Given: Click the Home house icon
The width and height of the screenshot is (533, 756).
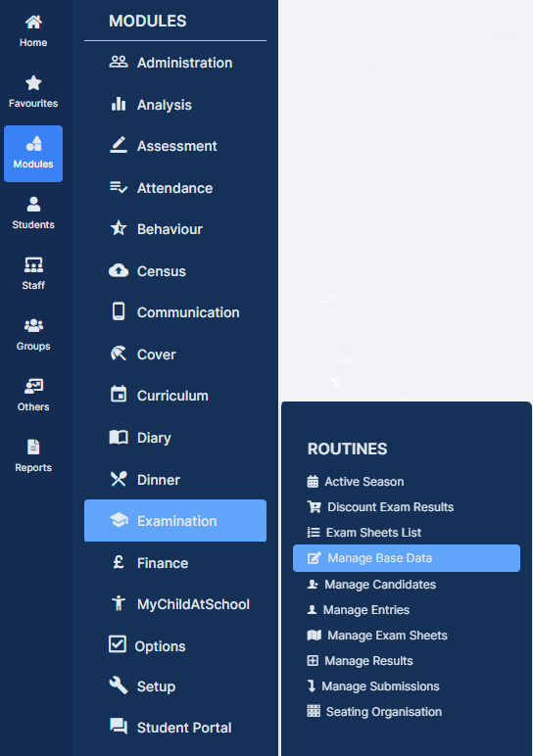Looking at the screenshot, I should pos(33,23).
